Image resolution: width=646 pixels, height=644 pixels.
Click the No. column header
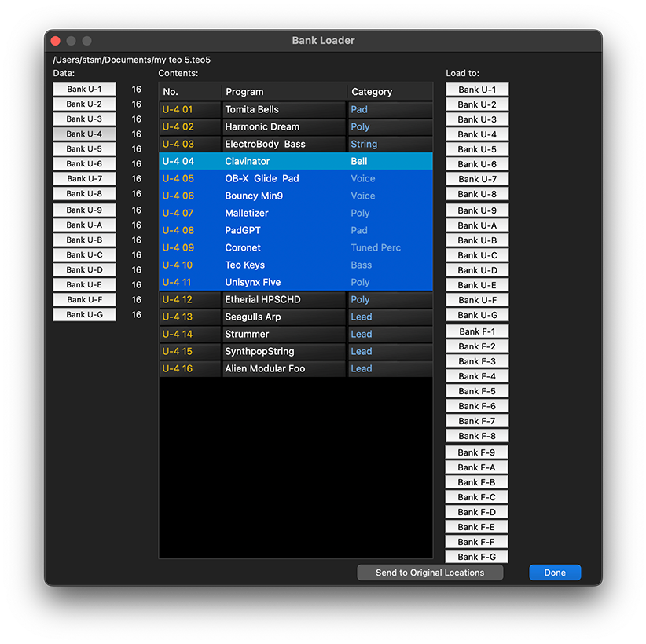click(190, 91)
